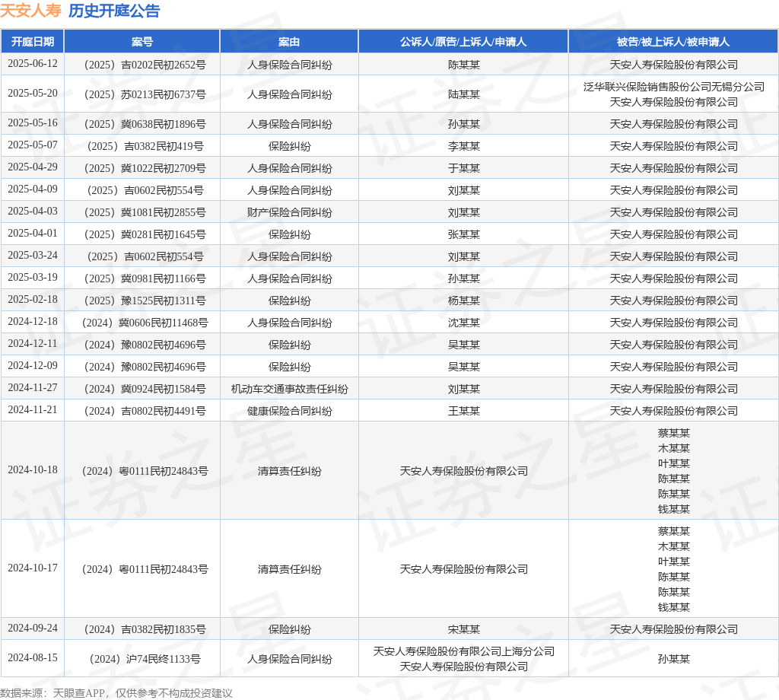Image resolution: width=779 pixels, height=700 pixels.
Task: Click defendant 孙某某 in 2024-08-15 row
Action: pos(674,659)
